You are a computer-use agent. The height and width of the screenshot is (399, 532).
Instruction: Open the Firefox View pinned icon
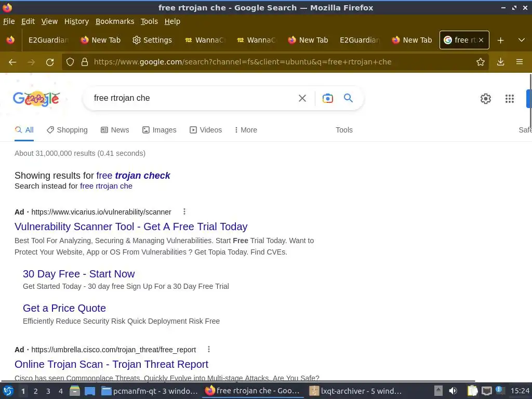10,40
